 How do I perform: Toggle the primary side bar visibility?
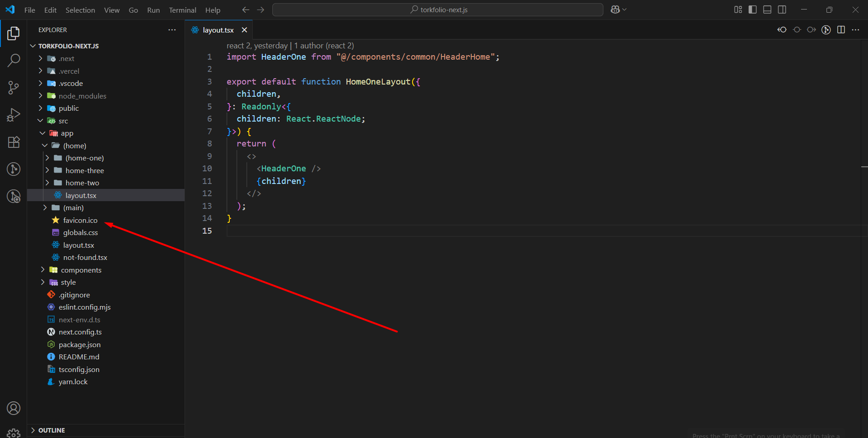coord(753,9)
